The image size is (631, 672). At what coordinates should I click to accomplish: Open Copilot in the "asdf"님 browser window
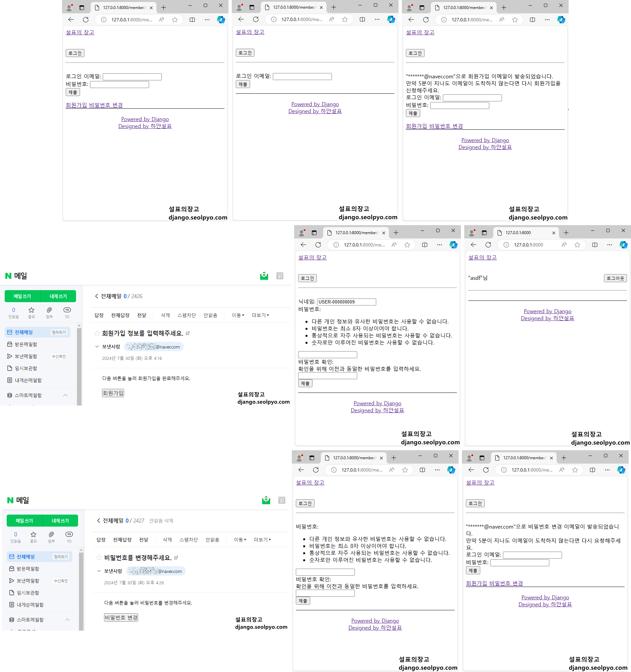(623, 245)
